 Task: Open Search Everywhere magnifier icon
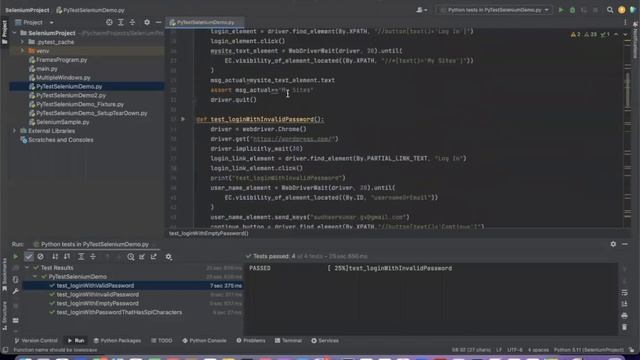click(610, 10)
